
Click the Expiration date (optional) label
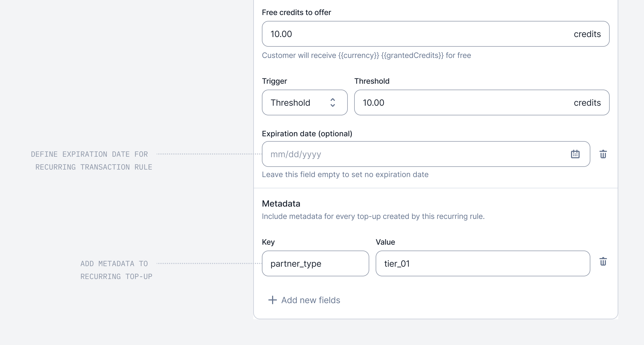click(307, 134)
